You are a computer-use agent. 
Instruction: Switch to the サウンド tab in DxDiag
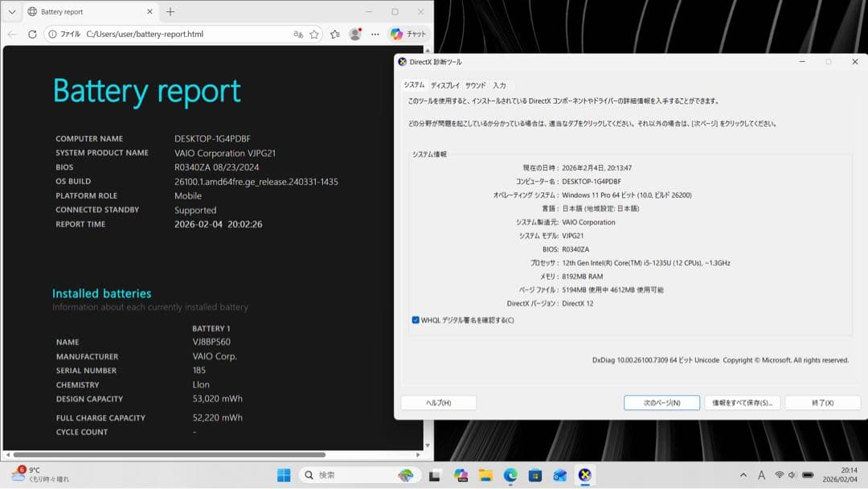(x=474, y=84)
